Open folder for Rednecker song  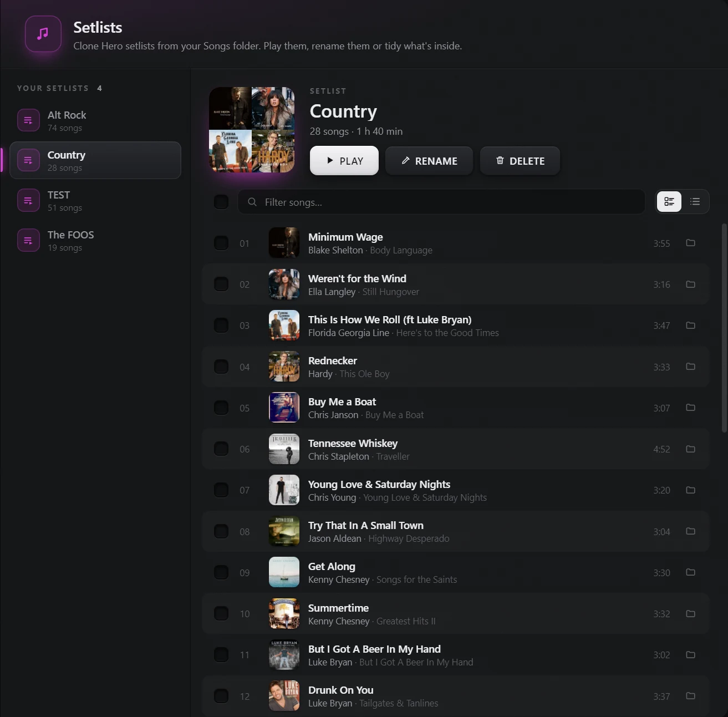690,367
